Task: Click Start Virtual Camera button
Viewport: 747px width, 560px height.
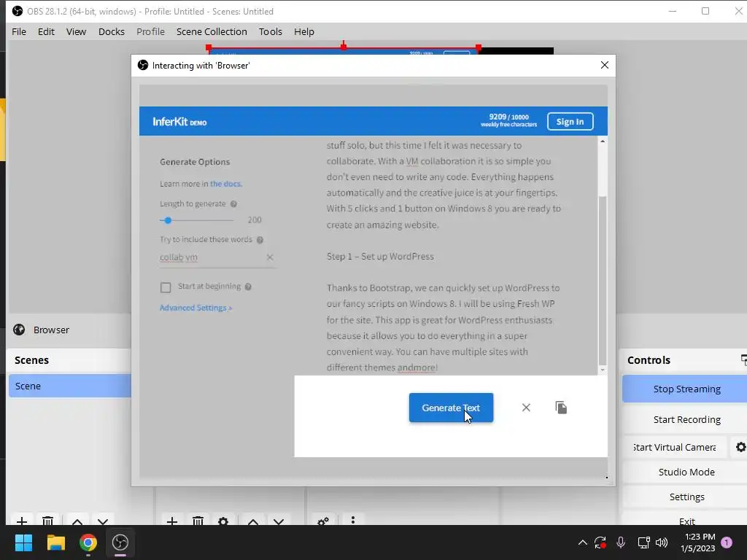Action: [675, 447]
